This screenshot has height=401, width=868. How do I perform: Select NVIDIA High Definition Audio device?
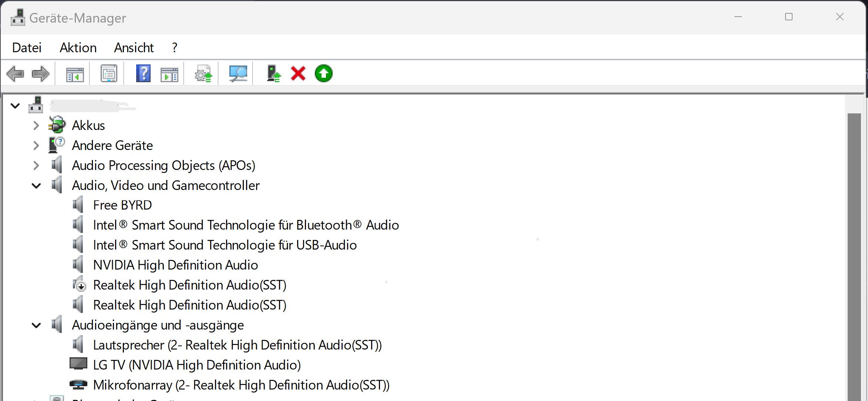[x=175, y=265]
